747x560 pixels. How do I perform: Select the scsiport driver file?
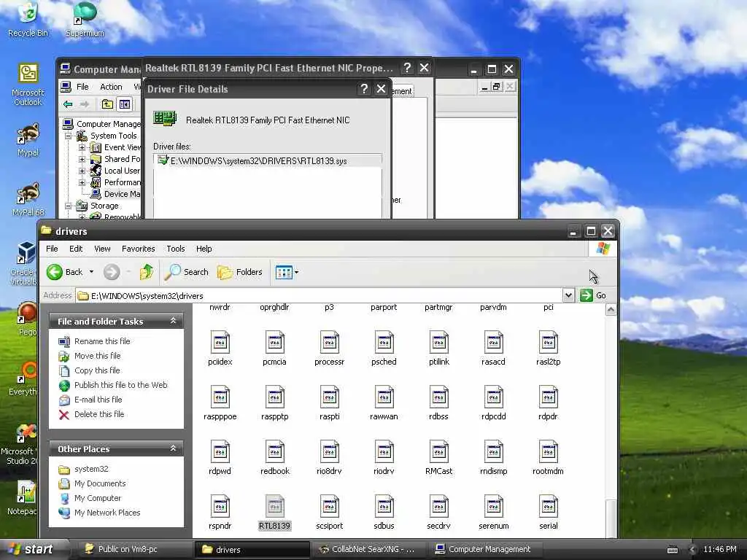[329, 513]
